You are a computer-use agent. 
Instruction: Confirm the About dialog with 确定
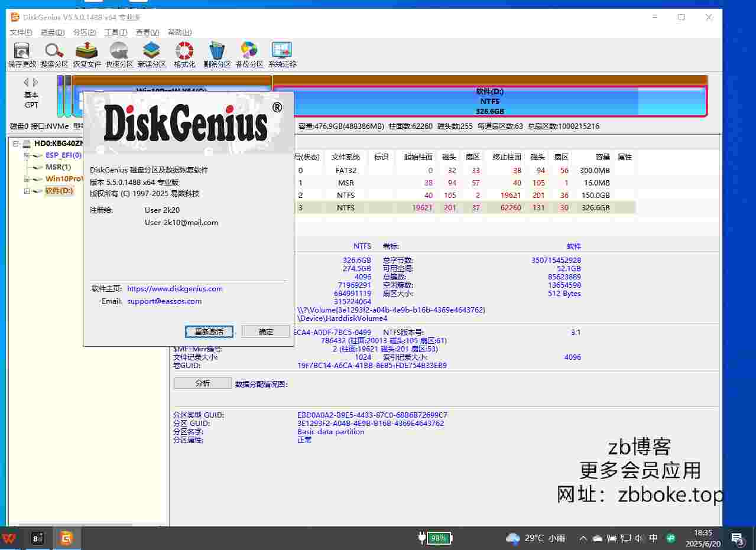266,331
